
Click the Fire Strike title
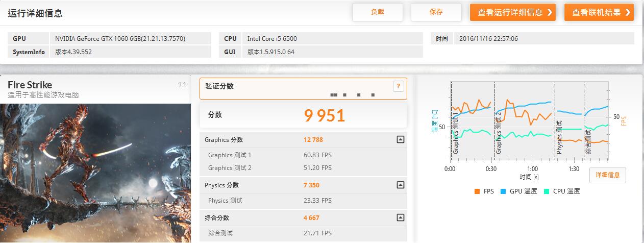click(x=30, y=85)
